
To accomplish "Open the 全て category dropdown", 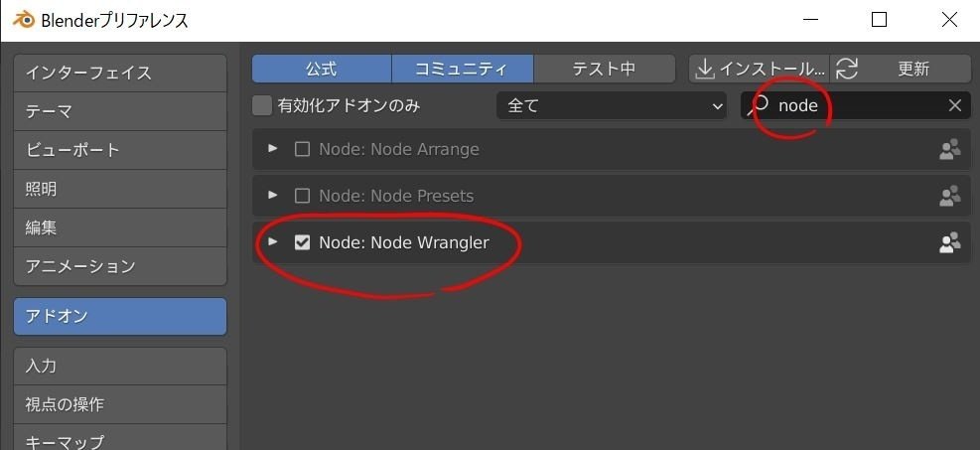I will [x=612, y=105].
